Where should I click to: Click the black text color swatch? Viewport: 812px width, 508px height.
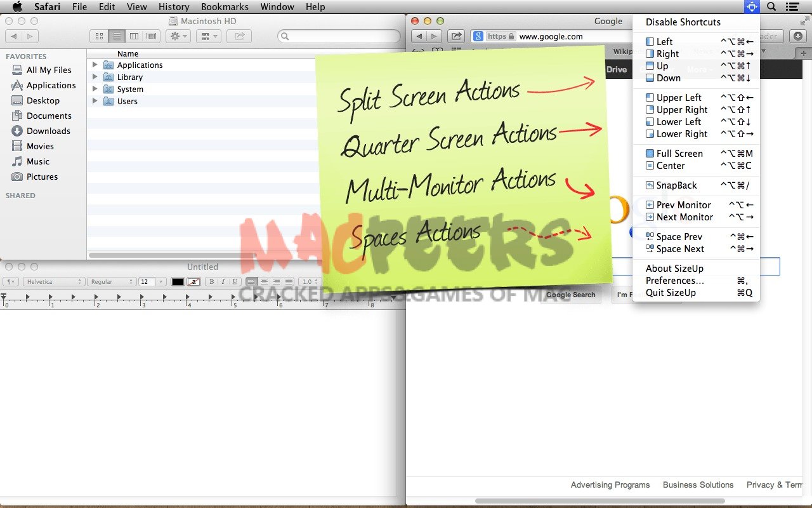click(x=178, y=282)
